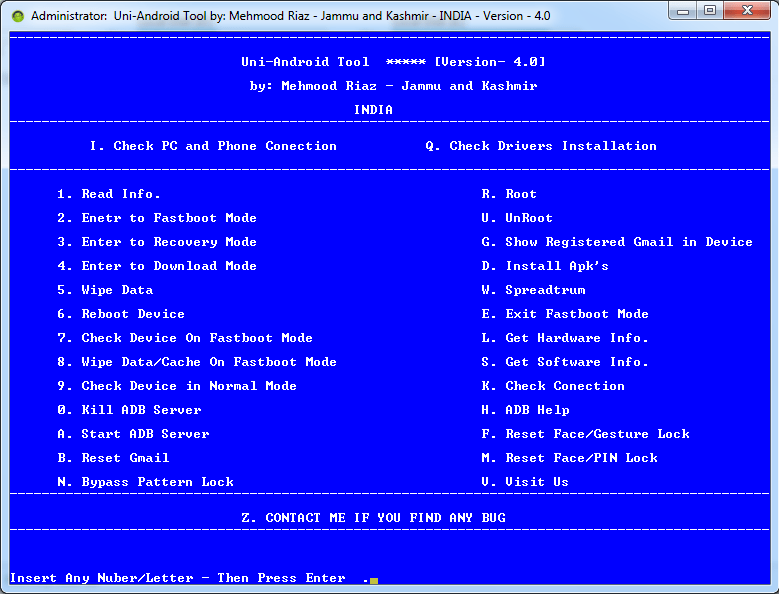Click 'L. Get Hardware Info.' entry
Viewport: 779px width, 594px height.
(x=565, y=338)
